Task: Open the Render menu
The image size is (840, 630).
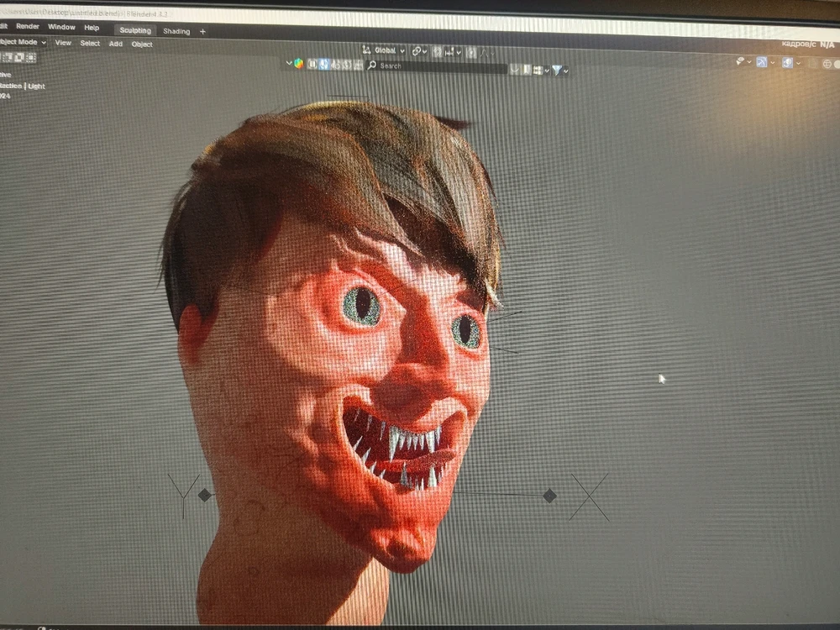Action: [27, 27]
